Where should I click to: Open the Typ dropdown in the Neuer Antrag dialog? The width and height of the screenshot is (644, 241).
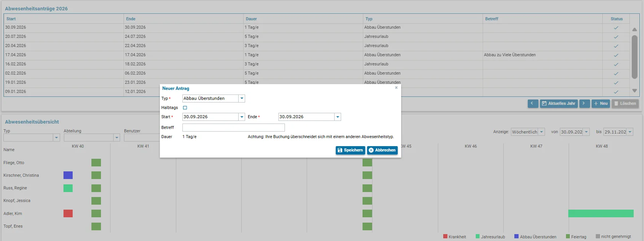coord(242,98)
